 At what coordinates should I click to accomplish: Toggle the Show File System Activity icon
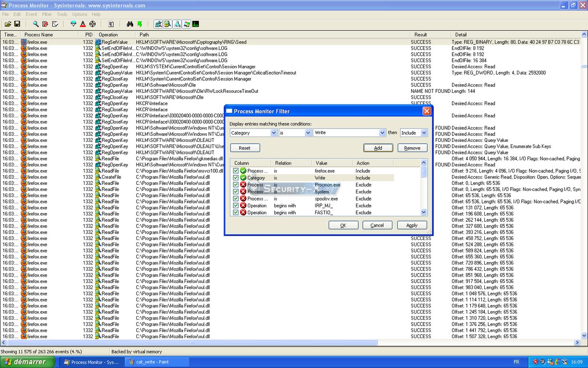tap(167, 24)
